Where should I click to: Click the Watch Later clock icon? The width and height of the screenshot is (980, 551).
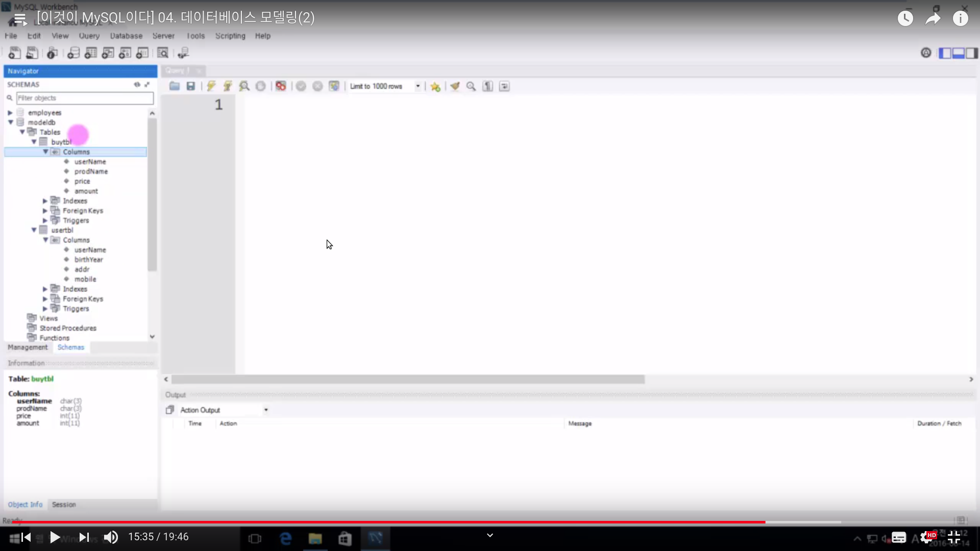tap(905, 19)
